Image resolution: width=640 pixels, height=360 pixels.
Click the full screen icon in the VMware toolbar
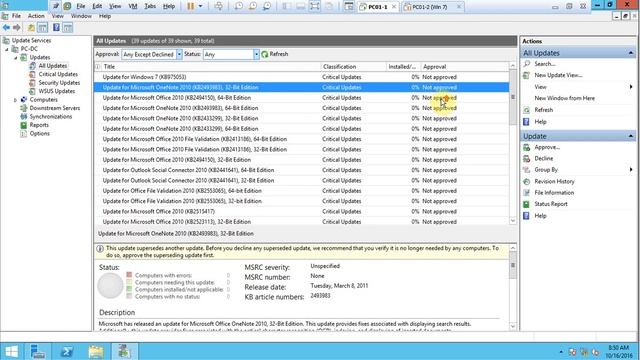314,6
